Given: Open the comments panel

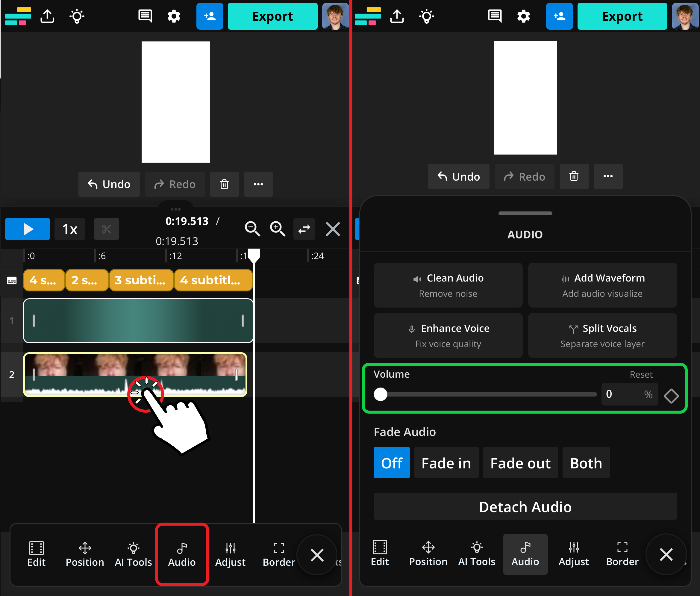Looking at the screenshot, I should 145,16.
